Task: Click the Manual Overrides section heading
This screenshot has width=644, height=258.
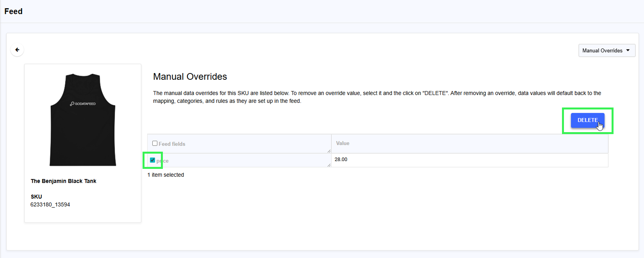Action: coord(190,77)
